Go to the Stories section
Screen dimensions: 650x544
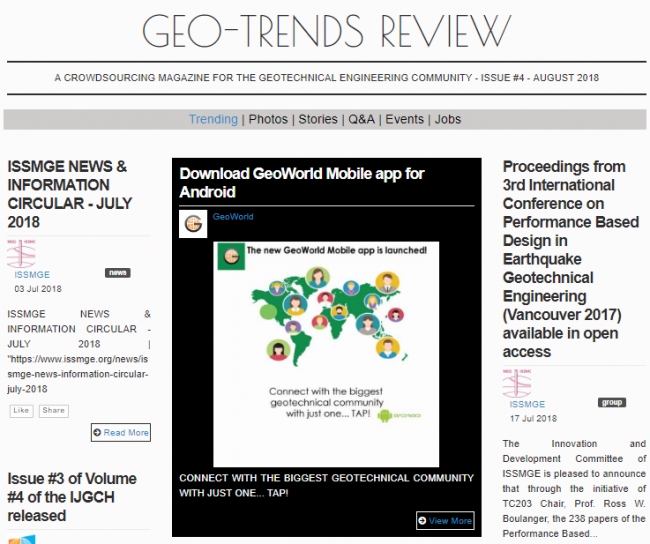[318, 119]
